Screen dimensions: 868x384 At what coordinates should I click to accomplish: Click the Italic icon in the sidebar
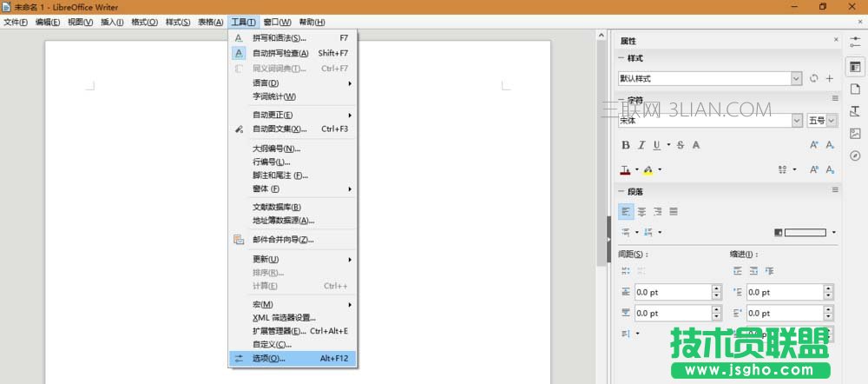point(641,145)
